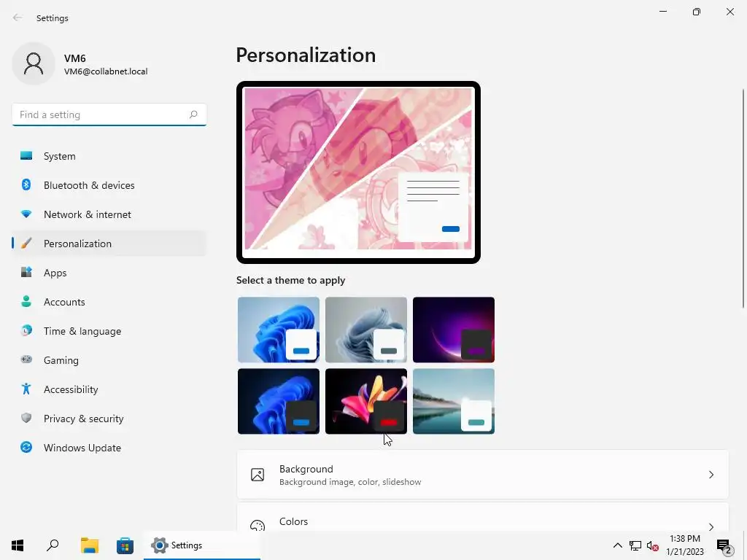This screenshot has width=747, height=560.
Task: Click the network tray icon
Action: (635, 545)
